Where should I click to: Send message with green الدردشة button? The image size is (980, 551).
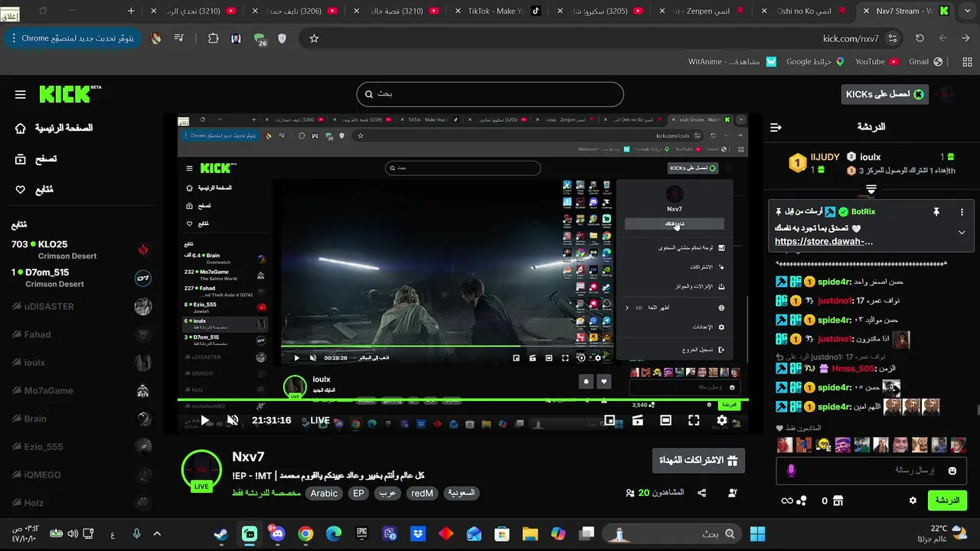947,500
